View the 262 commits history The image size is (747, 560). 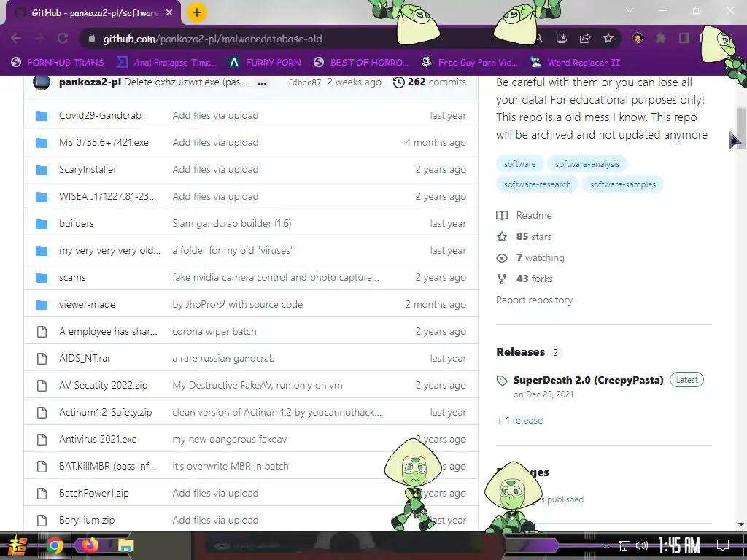pyautogui.click(x=429, y=82)
